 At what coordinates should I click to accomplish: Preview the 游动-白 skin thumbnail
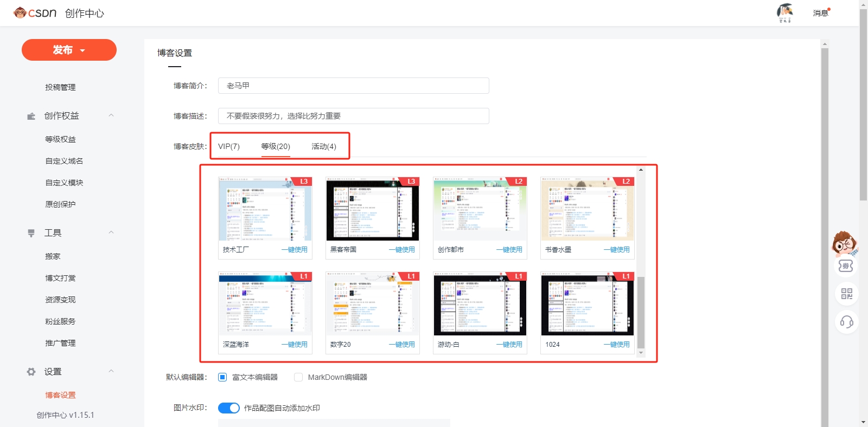pyautogui.click(x=480, y=303)
